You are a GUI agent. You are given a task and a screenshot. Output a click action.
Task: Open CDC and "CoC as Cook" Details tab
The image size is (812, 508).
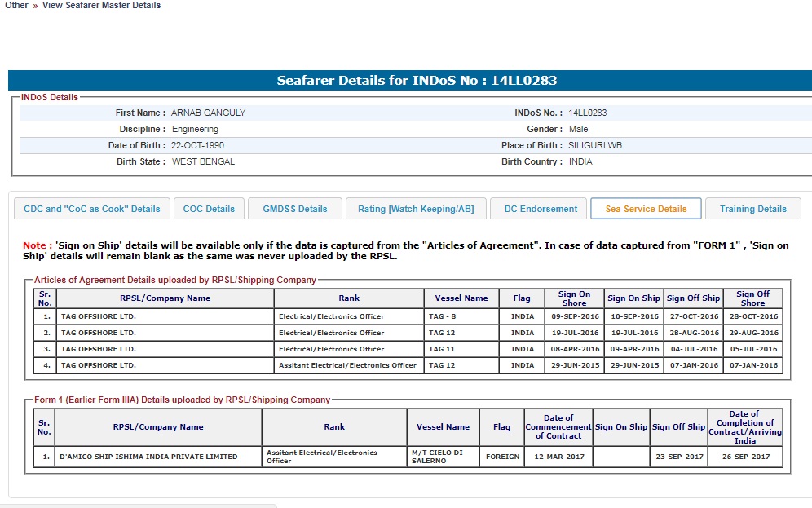[x=92, y=209]
